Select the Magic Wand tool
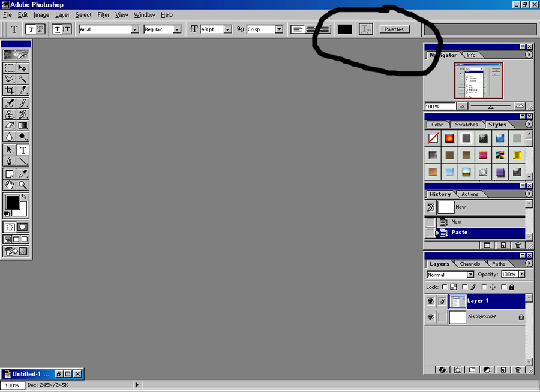Viewport: 540px width, 392px height. point(23,79)
